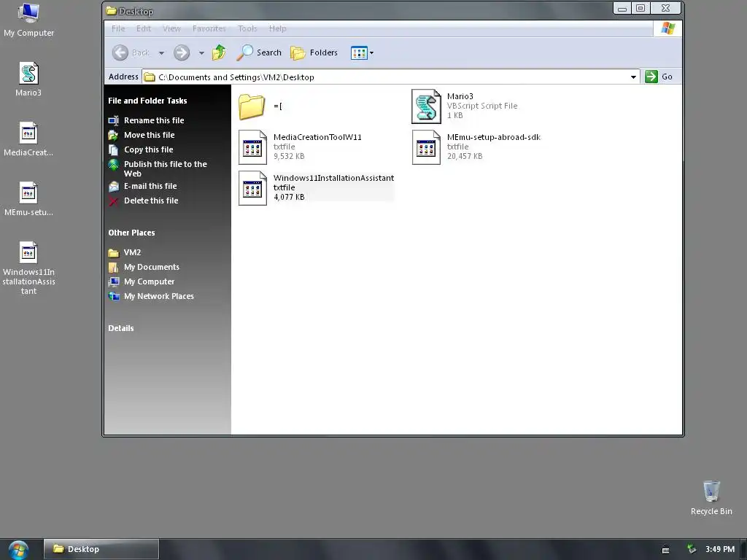Go to VM2 folder link
Image resolution: width=747 pixels, height=560 pixels.
coord(133,252)
